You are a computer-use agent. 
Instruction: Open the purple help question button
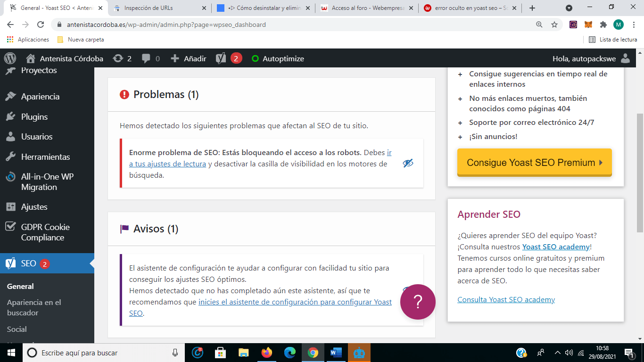[x=418, y=302]
